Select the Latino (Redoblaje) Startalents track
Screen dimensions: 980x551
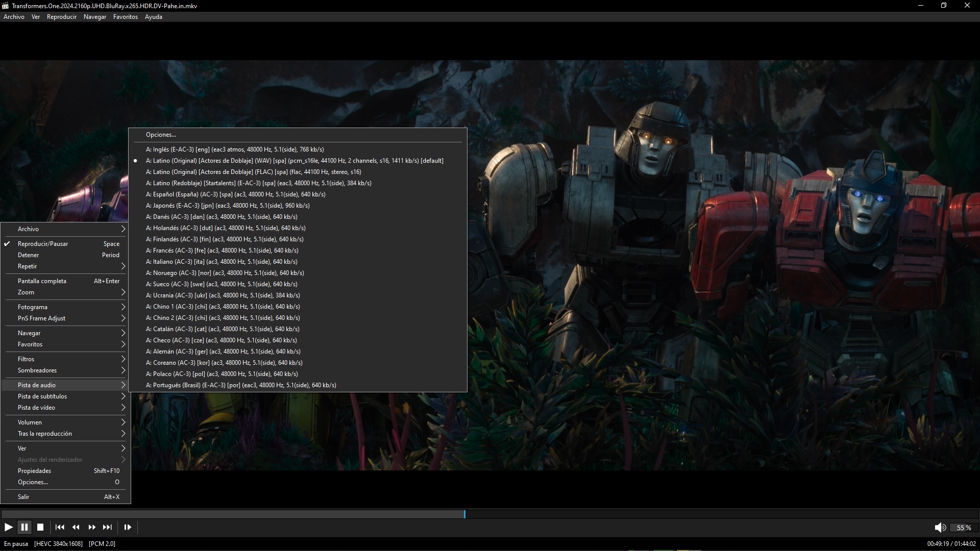pyautogui.click(x=298, y=183)
